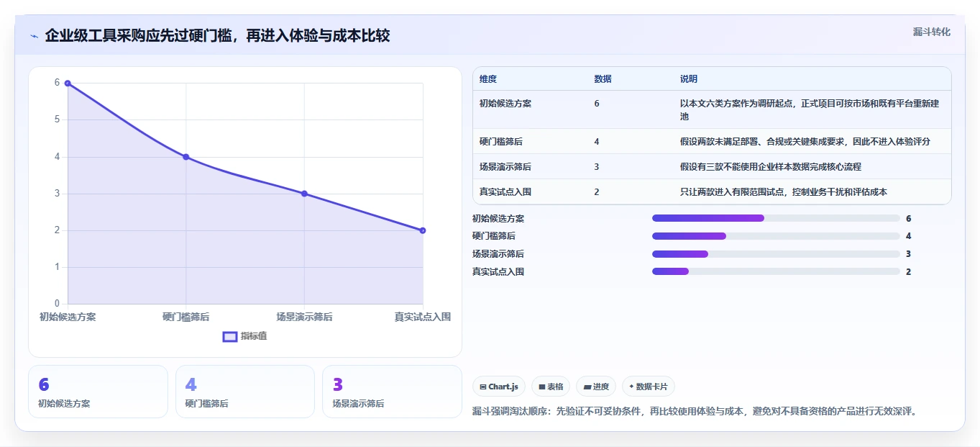
Task: Click the 漏斗转化 label
Action: 932,32
